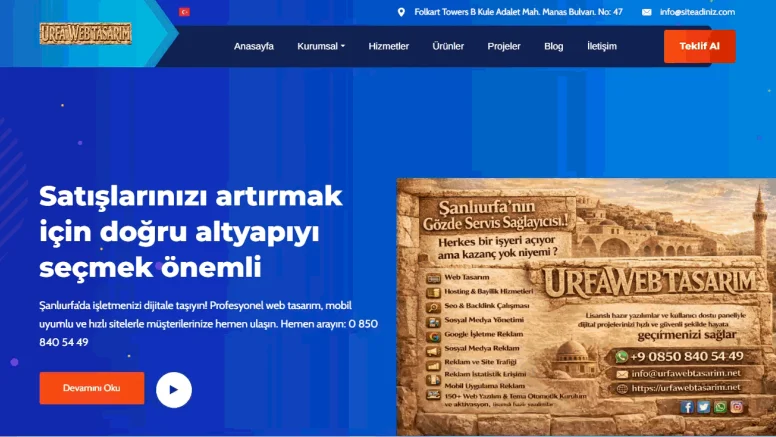The width and height of the screenshot is (776, 437).
Task: Click the Şanlıurfa stone banner image
Action: click(x=586, y=307)
